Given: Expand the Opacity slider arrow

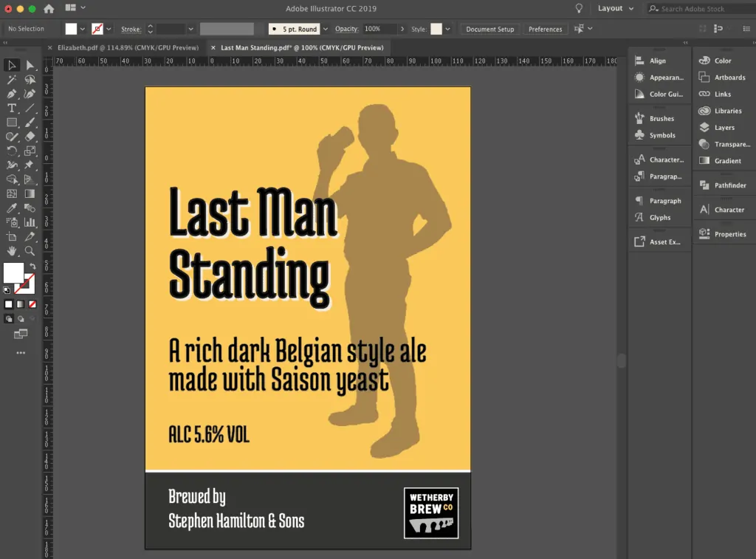Looking at the screenshot, I should click(x=402, y=29).
